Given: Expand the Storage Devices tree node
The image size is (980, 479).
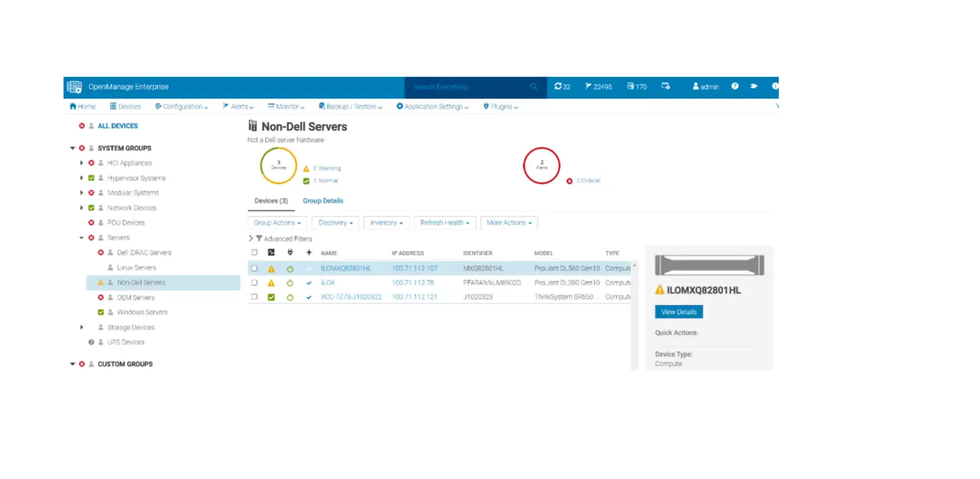Looking at the screenshot, I should coord(82,328).
